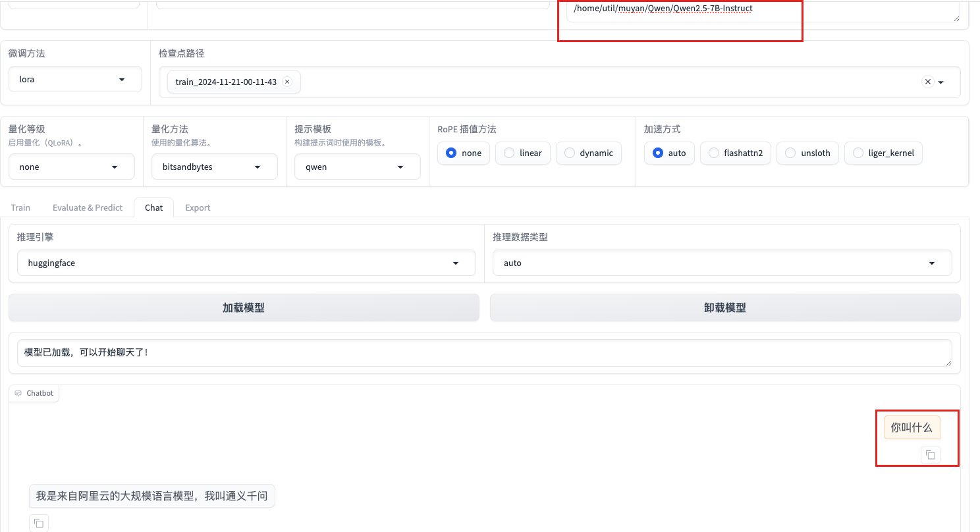Click the 加载模型 button
Image resolution: width=980 pixels, height=532 pixels.
click(244, 307)
